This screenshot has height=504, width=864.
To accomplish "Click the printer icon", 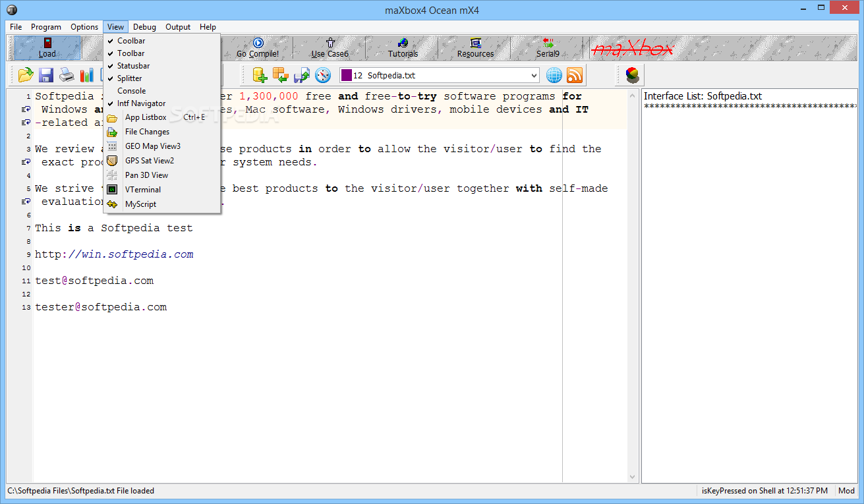I will 67,74.
